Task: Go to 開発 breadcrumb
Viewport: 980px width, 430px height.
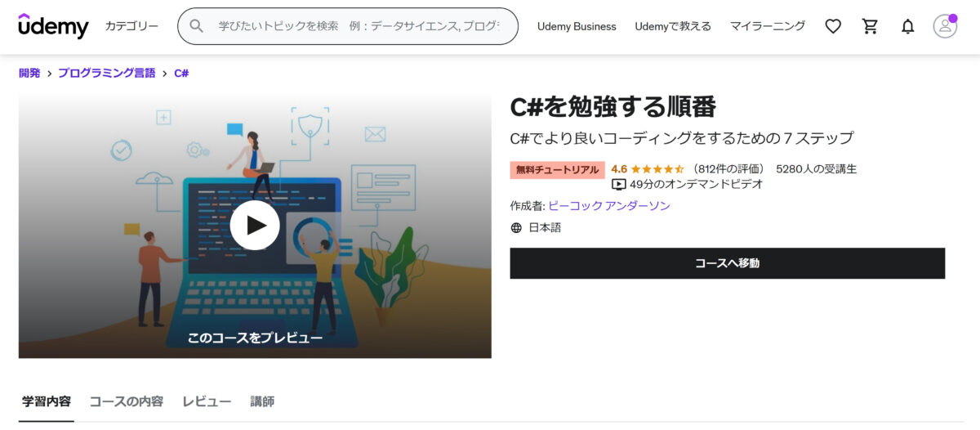Action: 29,73
